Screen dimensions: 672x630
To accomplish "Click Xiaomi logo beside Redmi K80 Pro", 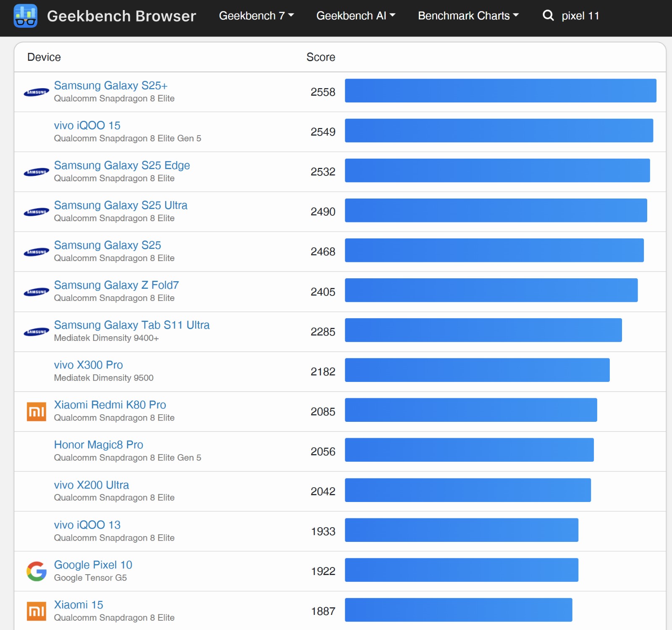I will coord(37,412).
